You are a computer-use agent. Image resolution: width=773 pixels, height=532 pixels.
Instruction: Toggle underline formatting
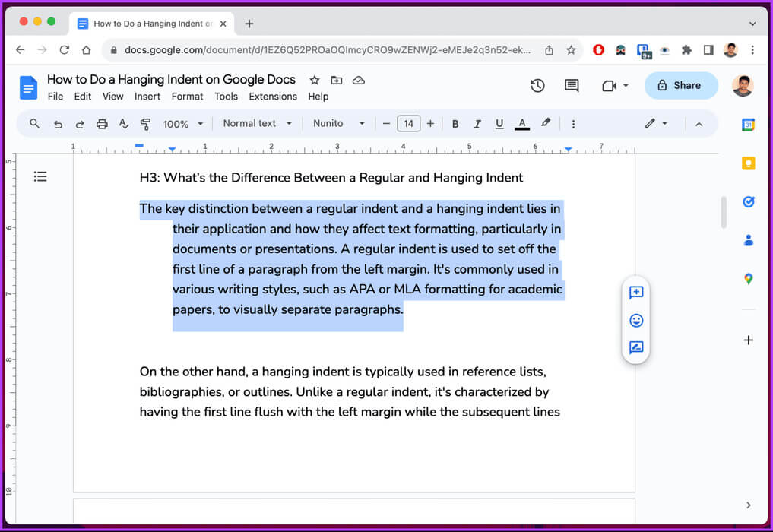[x=499, y=124]
